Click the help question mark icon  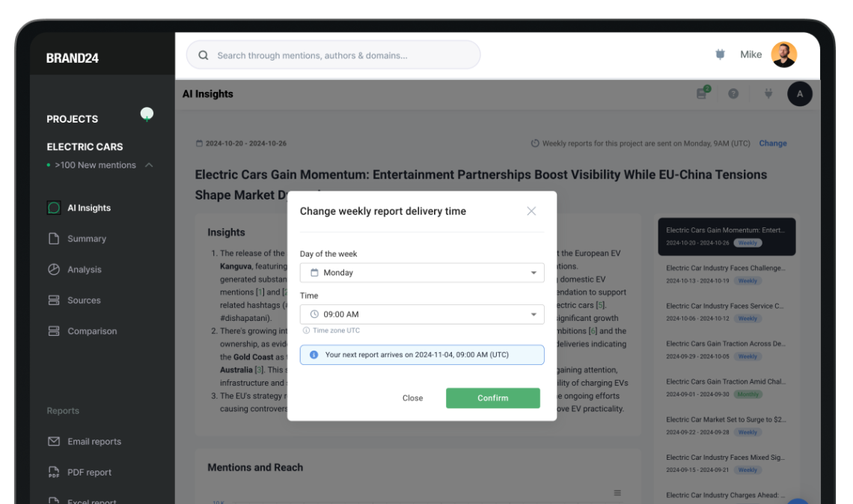coord(733,93)
